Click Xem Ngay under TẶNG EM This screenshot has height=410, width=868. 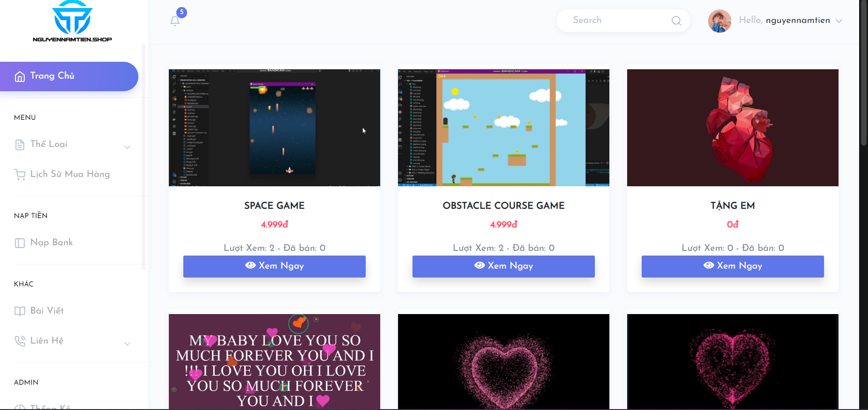tap(733, 266)
